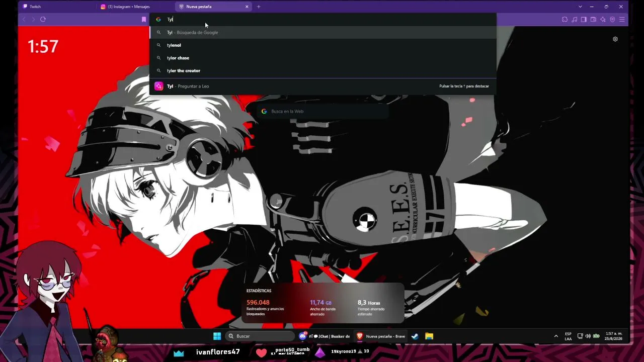Open network settings tray icon
This screenshot has height=362, width=644.
pyautogui.click(x=580, y=336)
